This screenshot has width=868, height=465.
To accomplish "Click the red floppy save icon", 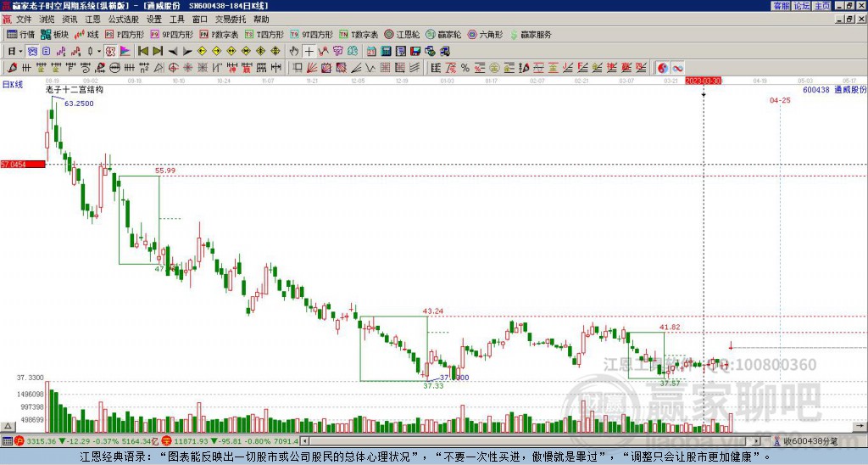I will (415, 51).
